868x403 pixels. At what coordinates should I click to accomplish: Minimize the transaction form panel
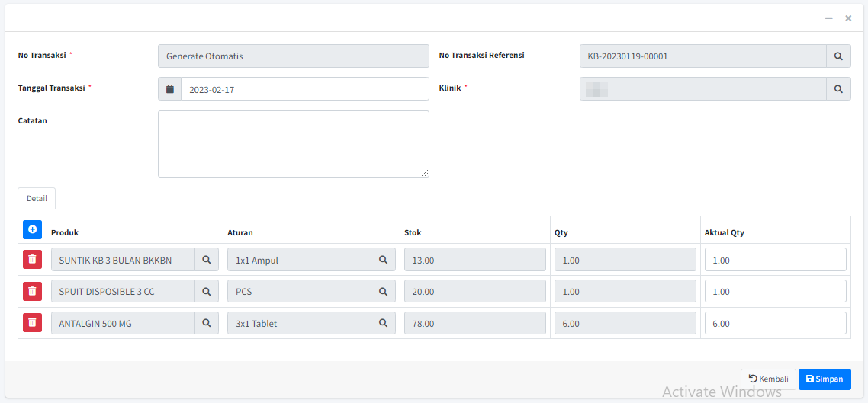(x=829, y=18)
